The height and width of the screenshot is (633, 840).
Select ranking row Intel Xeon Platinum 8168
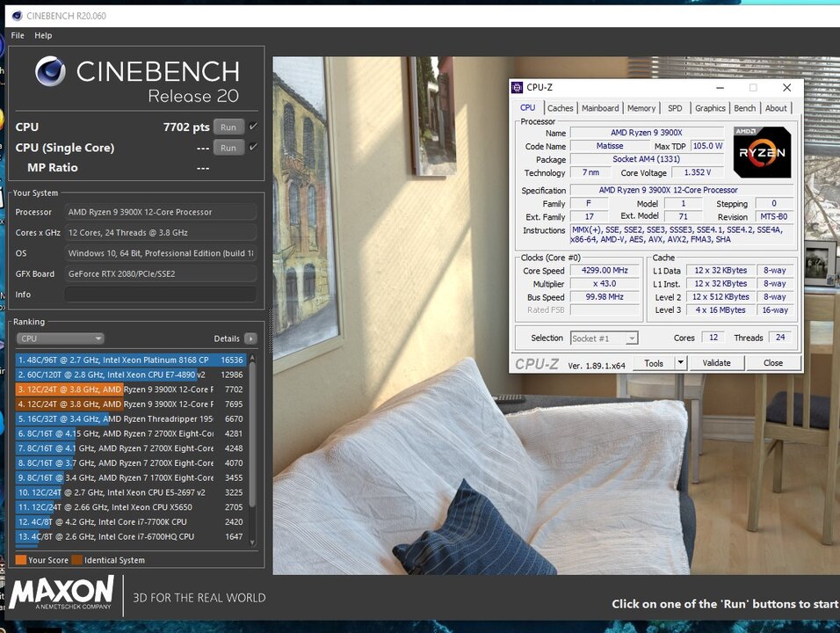[131, 360]
